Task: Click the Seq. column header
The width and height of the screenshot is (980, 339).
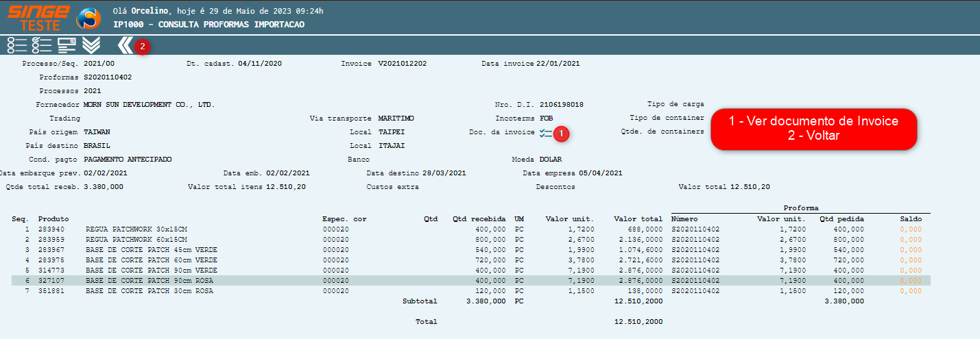Action: tap(19, 218)
